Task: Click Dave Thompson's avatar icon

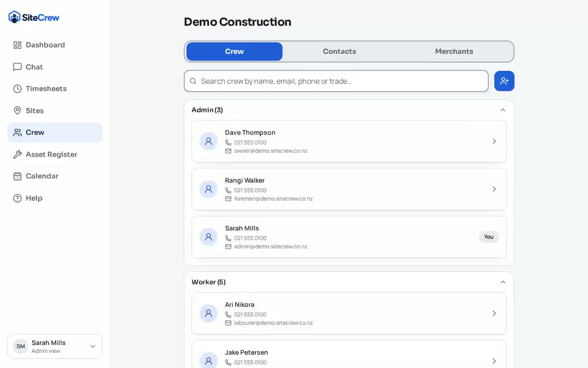Action: (209, 141)
